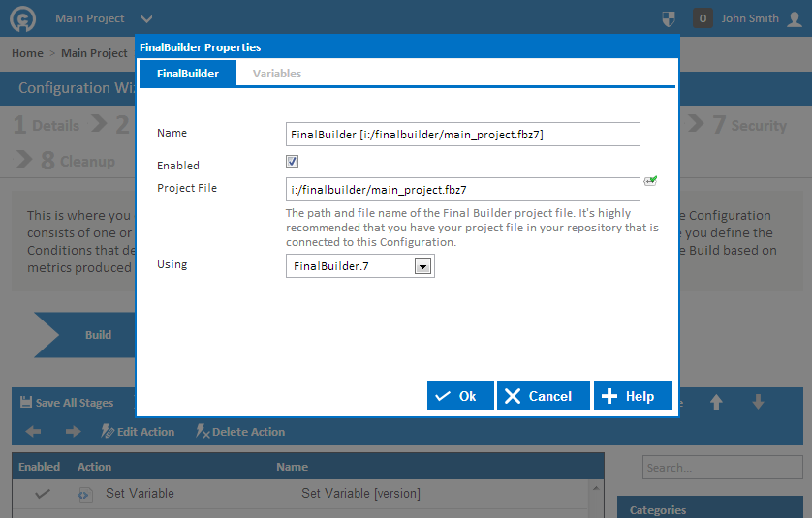
Task: Click Edit Action in toolbar
Action: pyautogui.click(x=138, y=431)
